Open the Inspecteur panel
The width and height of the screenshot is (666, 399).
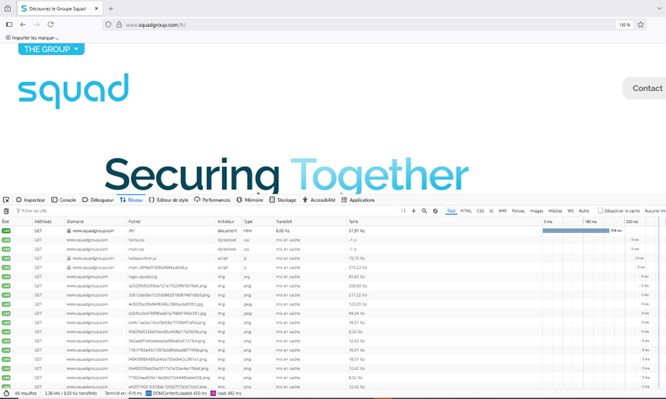coord(30,200)
